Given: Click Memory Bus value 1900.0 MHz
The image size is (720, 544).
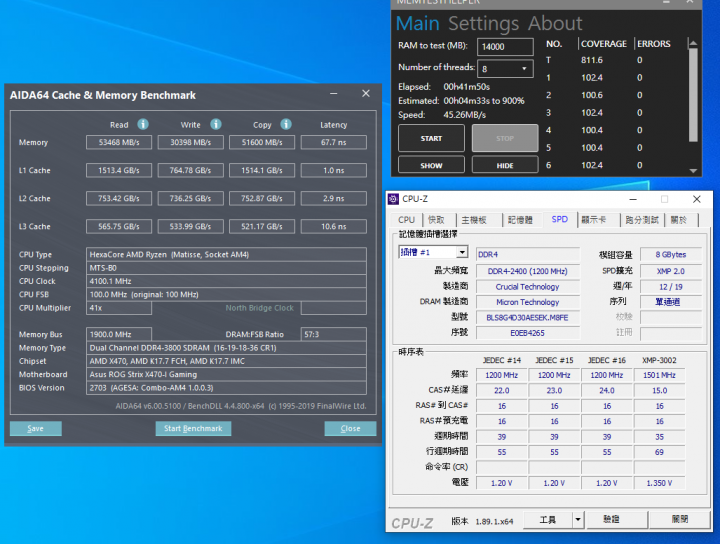Looking at the screenshot, I should click(119, 334).
